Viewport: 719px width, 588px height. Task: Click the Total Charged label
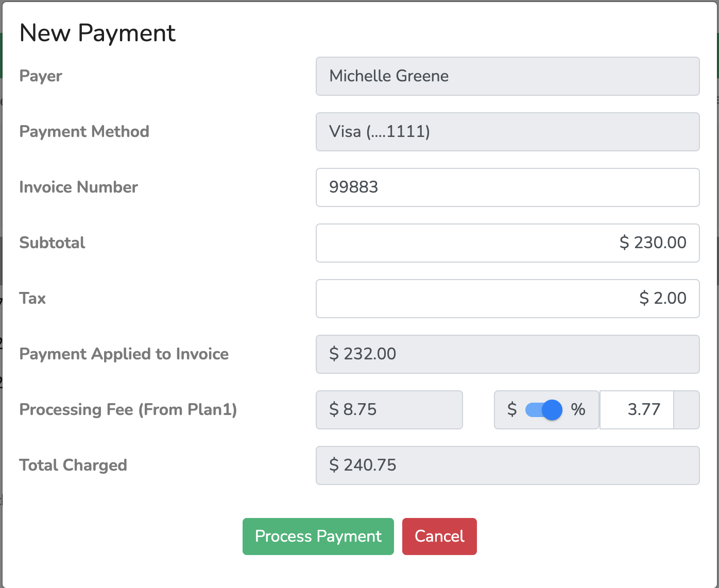(73, 465)
